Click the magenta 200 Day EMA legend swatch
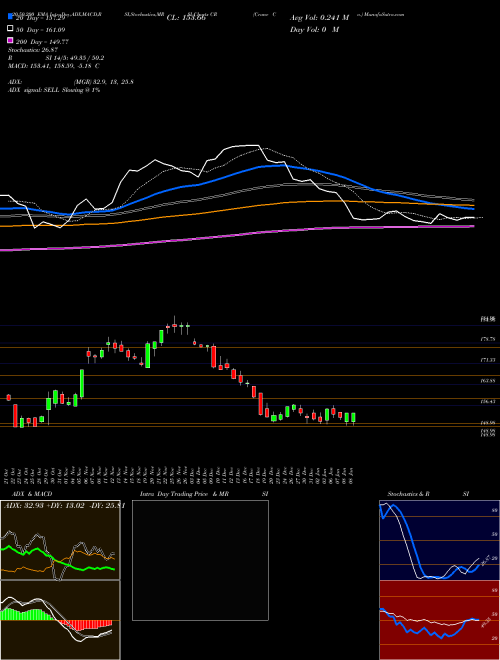This screenshot has width=500, height=660. tap(10, 40)
